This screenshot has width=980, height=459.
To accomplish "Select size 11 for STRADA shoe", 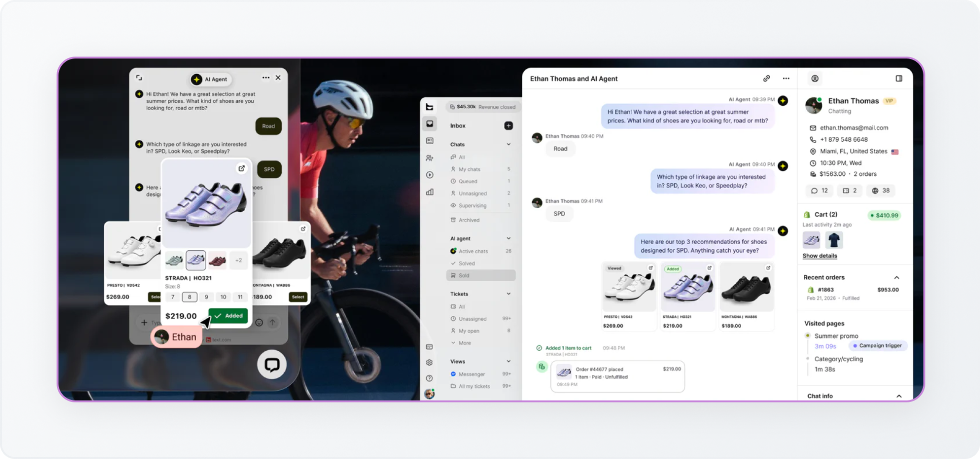I will [x=240, y=297].
